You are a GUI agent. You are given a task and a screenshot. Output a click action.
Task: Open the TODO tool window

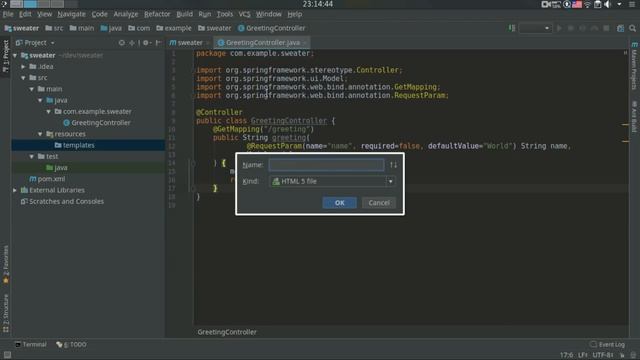71,344
